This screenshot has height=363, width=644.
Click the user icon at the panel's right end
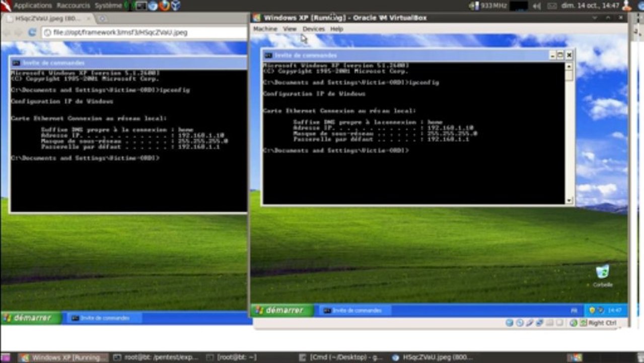(x=627, y=6)
